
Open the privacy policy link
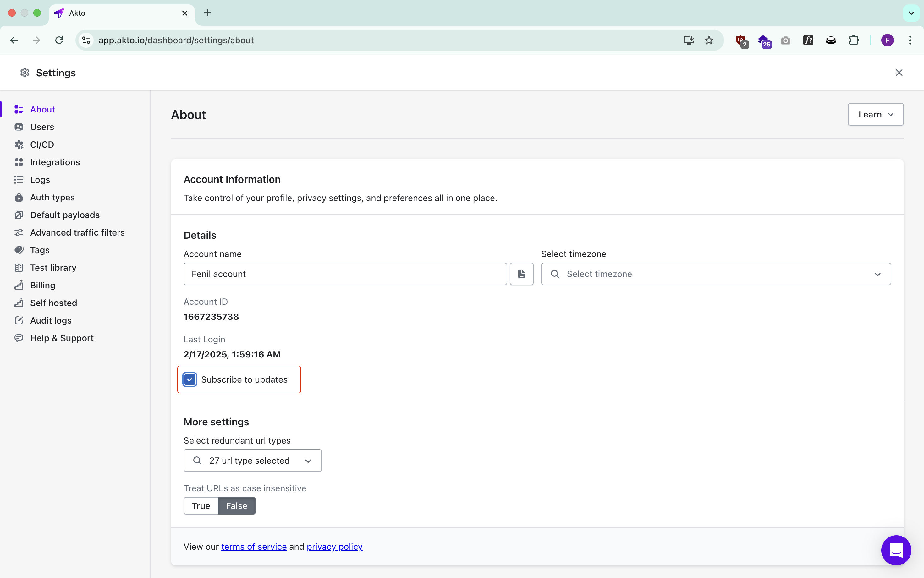(x=334, y=547)
